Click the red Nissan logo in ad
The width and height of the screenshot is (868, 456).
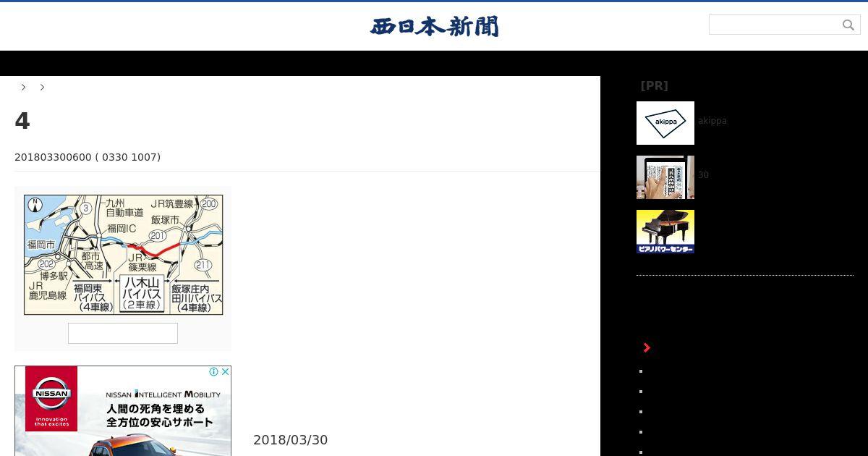[51, 398]
